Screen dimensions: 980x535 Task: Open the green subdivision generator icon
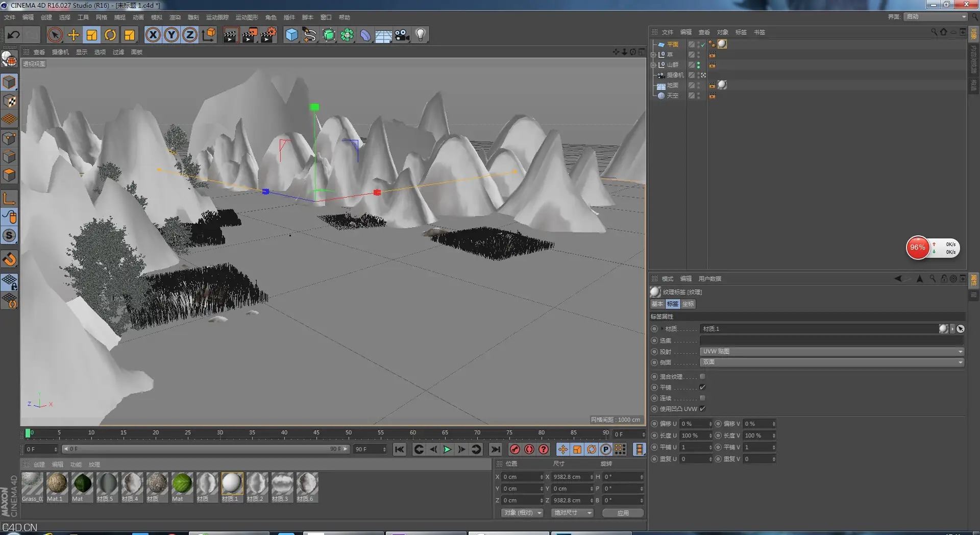[329, 35]
